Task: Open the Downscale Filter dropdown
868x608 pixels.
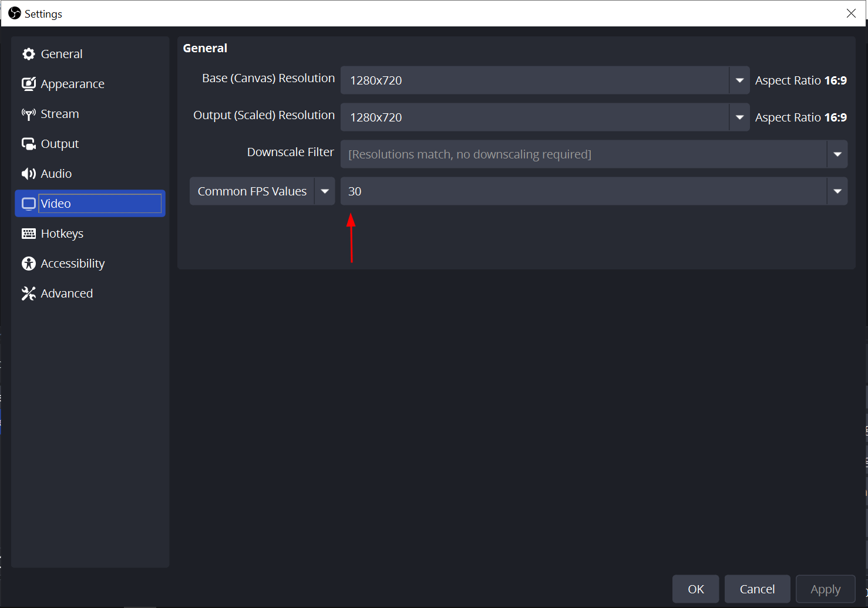Action: pos(593,154)
